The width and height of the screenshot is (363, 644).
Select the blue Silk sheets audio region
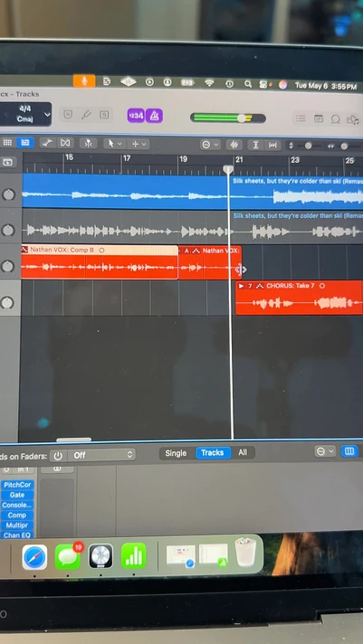193,192
